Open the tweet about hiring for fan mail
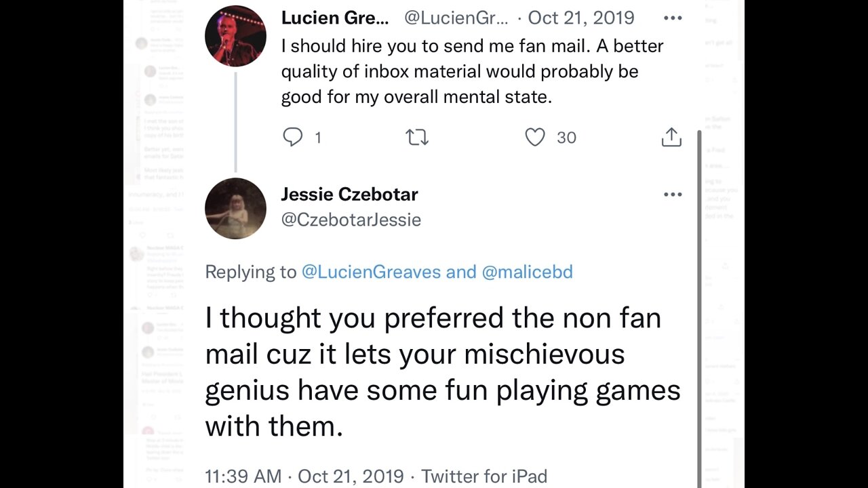The image size is (868, 488). [x=472, y=71]
